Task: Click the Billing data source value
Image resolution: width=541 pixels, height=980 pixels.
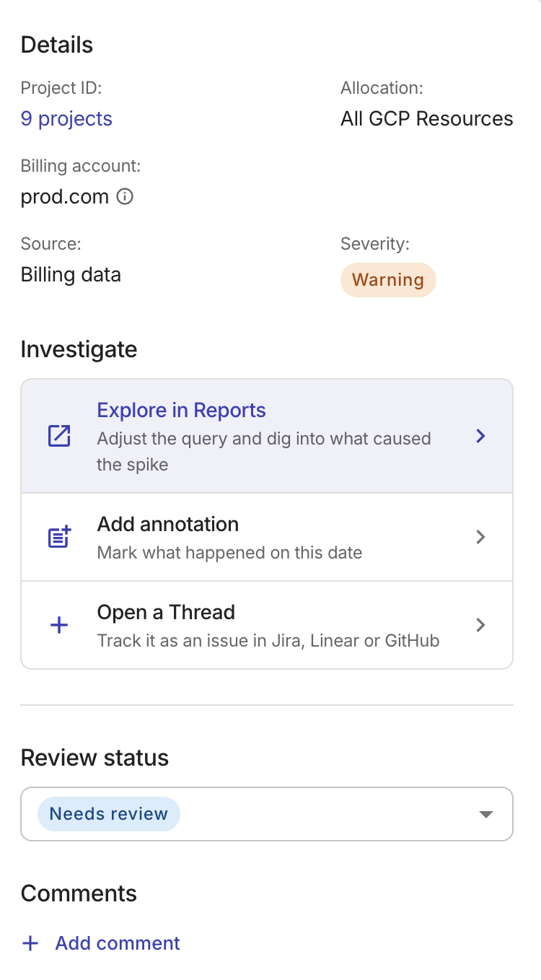Action: [71, 275]
